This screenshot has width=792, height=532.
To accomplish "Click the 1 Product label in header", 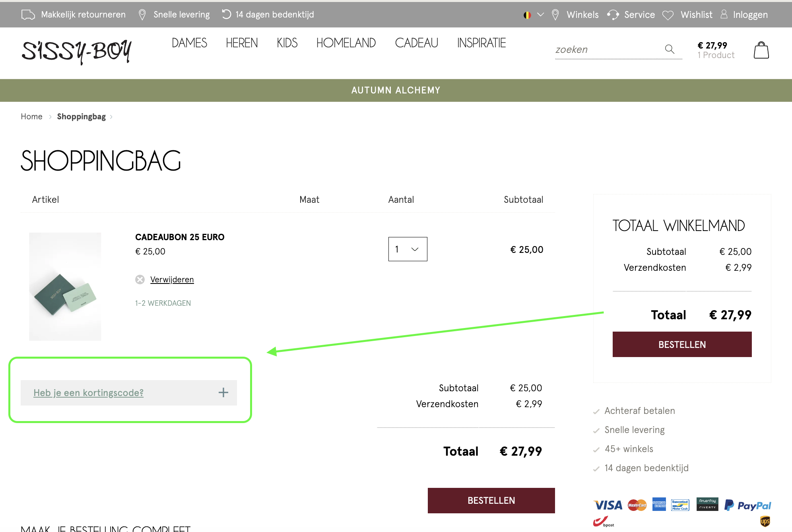I will pyautogui.click(x=716, y=55).
